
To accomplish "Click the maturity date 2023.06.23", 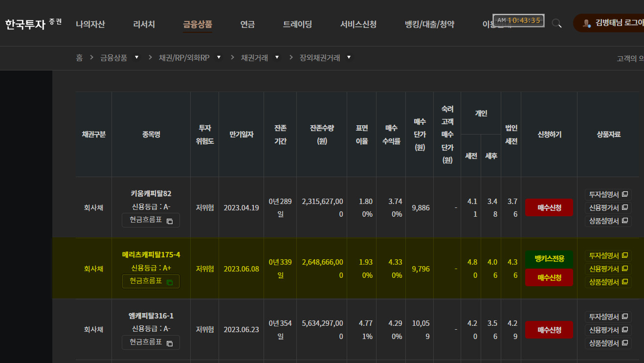I will point(241,330).
